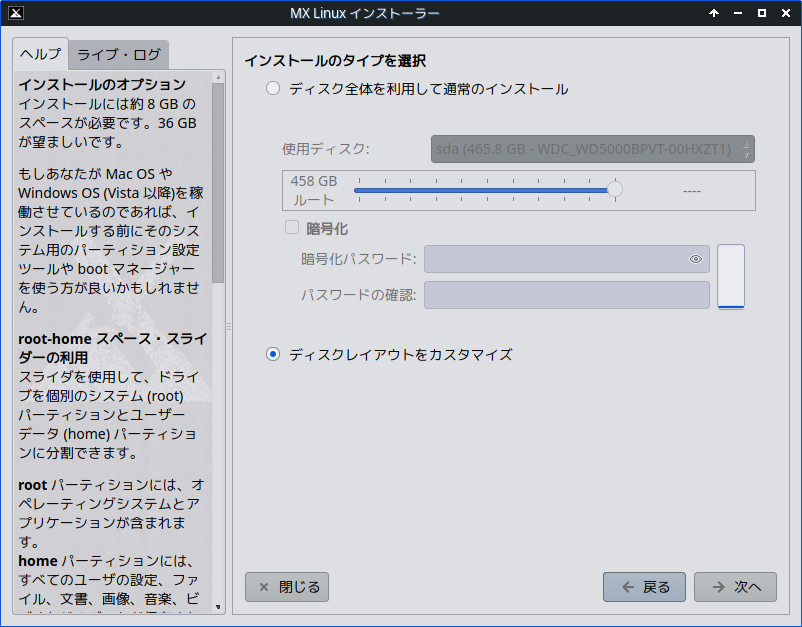Open the 使用ディスク sda drive dropdown
This screenshot has width=802, height=627.
coord(592,149)
